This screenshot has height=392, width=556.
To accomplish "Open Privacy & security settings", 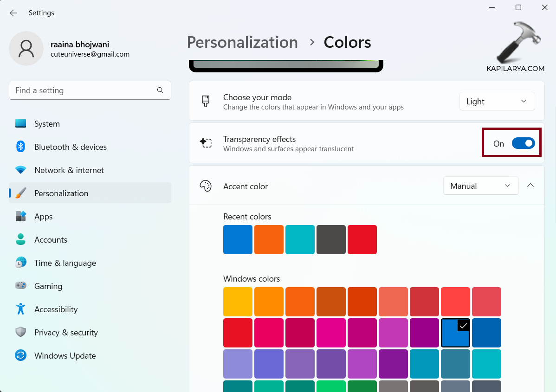I will click(66, 333).
